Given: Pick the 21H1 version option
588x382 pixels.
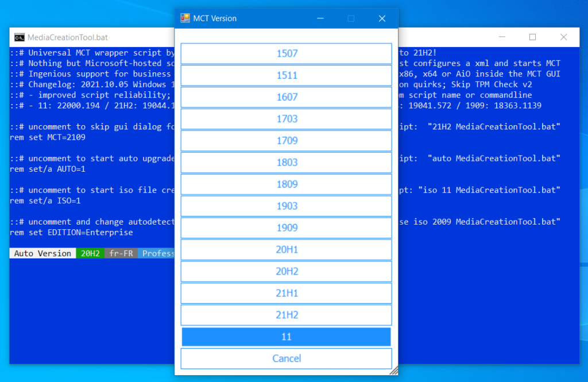Looking at the screenshot, I should pos(286,294).
